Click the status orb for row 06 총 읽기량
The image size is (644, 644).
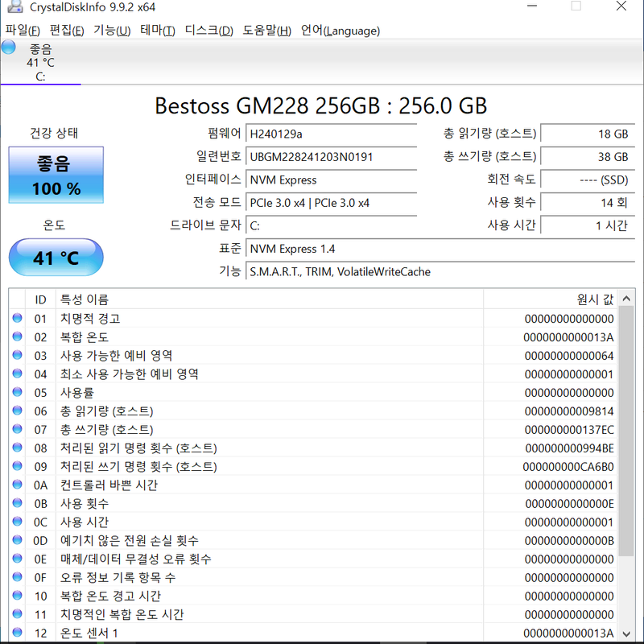tap(17, 411)
